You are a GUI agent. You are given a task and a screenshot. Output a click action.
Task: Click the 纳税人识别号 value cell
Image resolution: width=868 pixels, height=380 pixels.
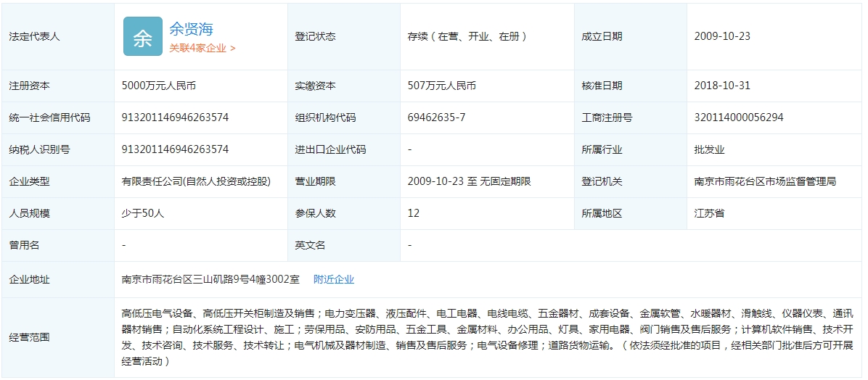coord(175,149)
